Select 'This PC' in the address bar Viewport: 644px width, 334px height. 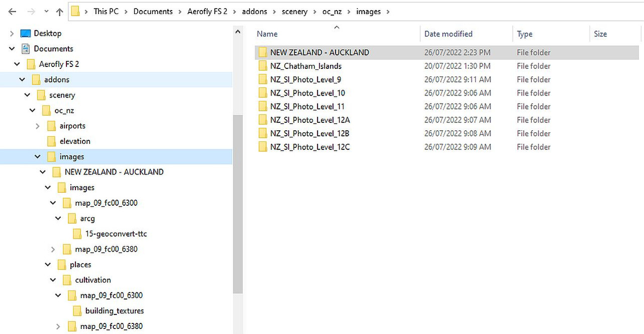(106, 11)
